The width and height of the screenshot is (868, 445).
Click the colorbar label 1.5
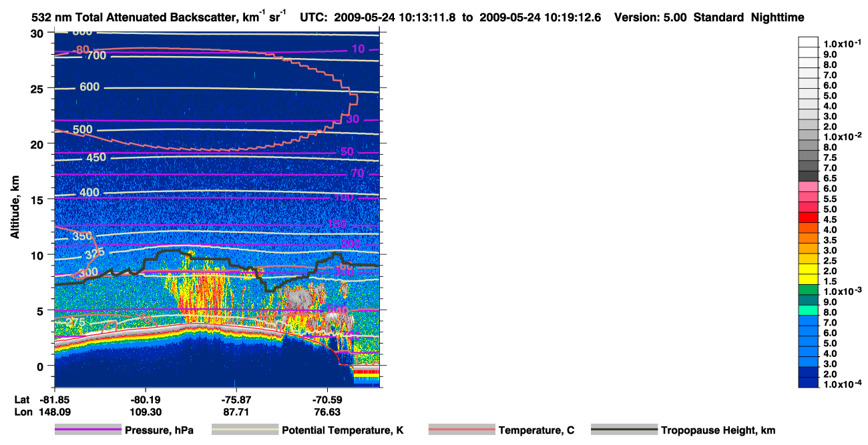coord(830,281)
